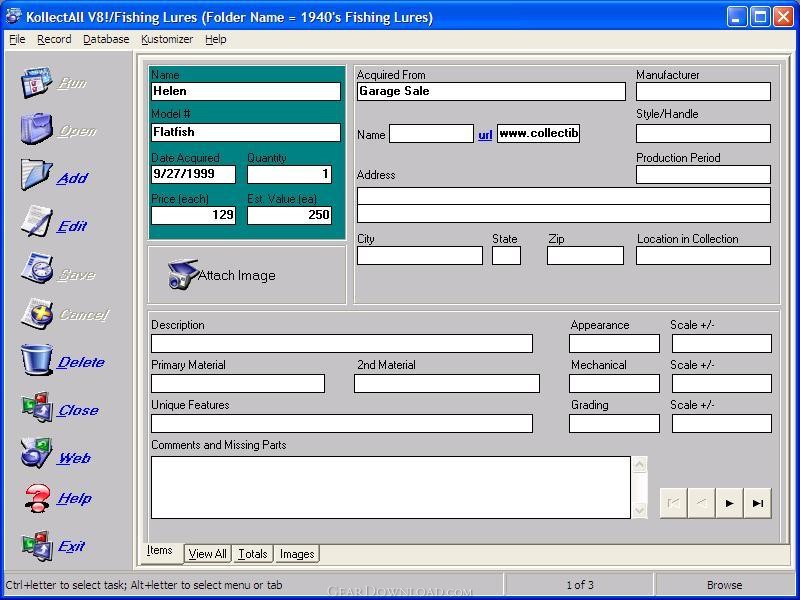The image size is (800, 600).
Task: Select the Date Acquired field
Action: pyautogui.click(x=193, y=174)
